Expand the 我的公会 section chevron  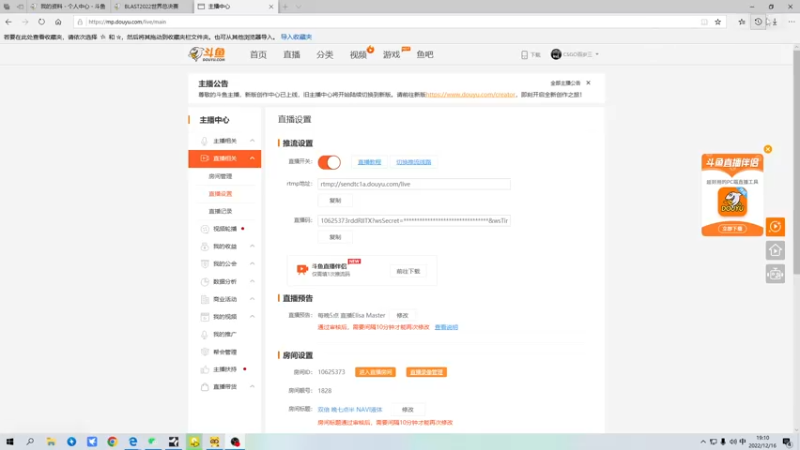click(x=252, y=264)
